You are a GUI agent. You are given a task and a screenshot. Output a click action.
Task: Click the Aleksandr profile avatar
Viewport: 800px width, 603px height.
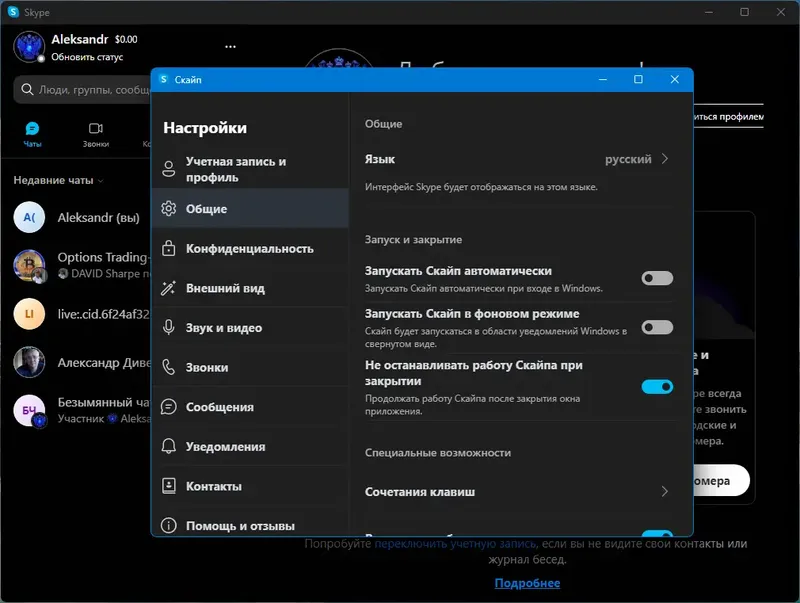(26, 47)
